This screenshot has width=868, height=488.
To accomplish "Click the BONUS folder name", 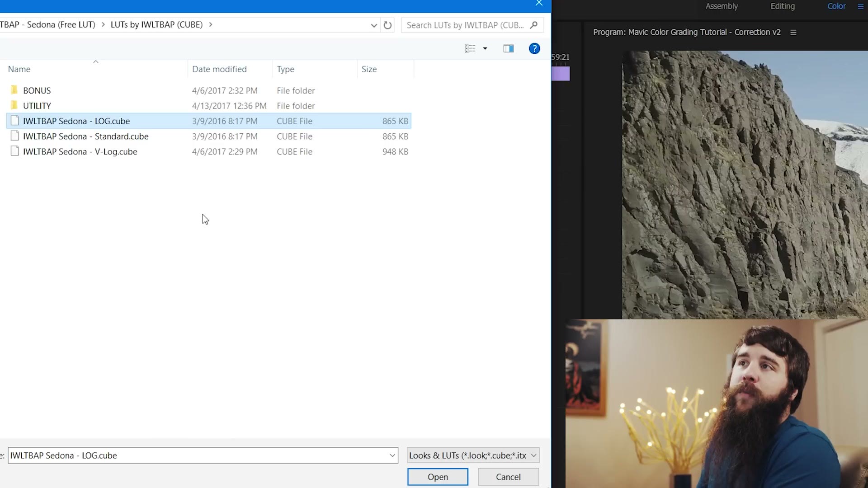I will [x=37, y=90].
